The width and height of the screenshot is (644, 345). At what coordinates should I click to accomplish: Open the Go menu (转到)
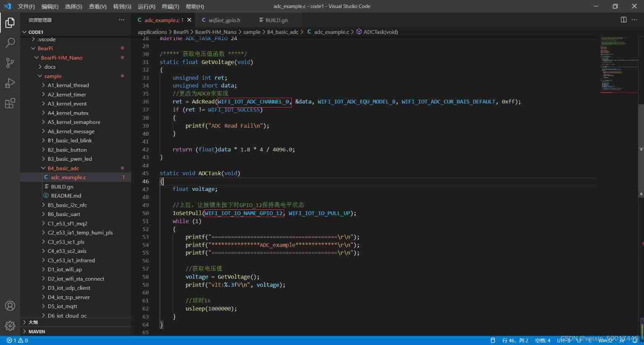[122, 6]
